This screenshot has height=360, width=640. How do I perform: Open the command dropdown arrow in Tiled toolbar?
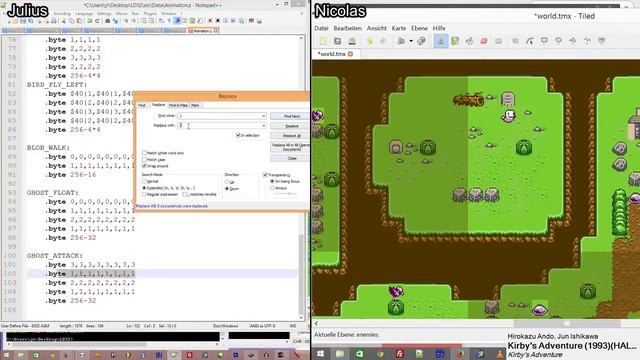pos(411,41)
